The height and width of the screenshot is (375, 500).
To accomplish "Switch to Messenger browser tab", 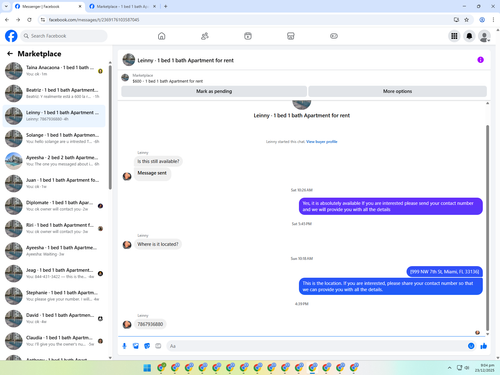I will 48,6.
